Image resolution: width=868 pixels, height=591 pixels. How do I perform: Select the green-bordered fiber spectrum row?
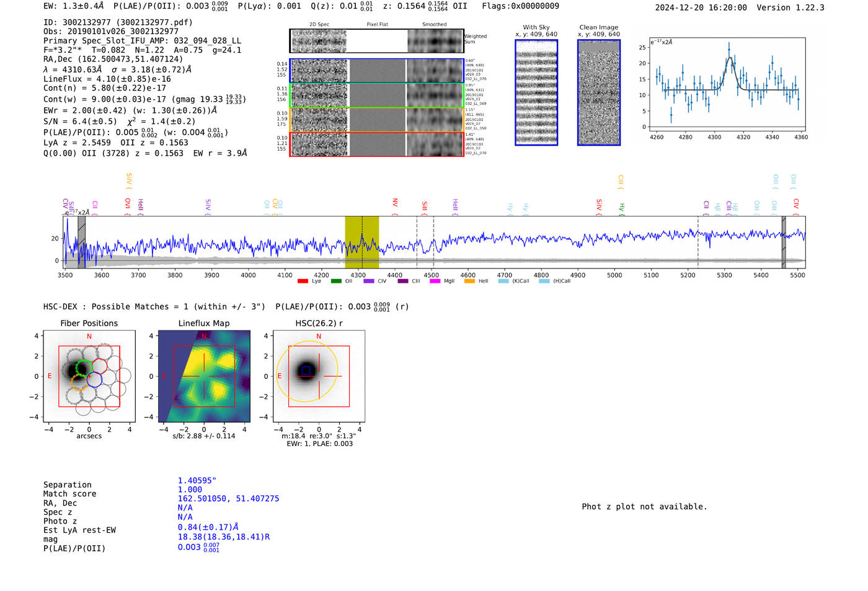(x=376, y=95)
